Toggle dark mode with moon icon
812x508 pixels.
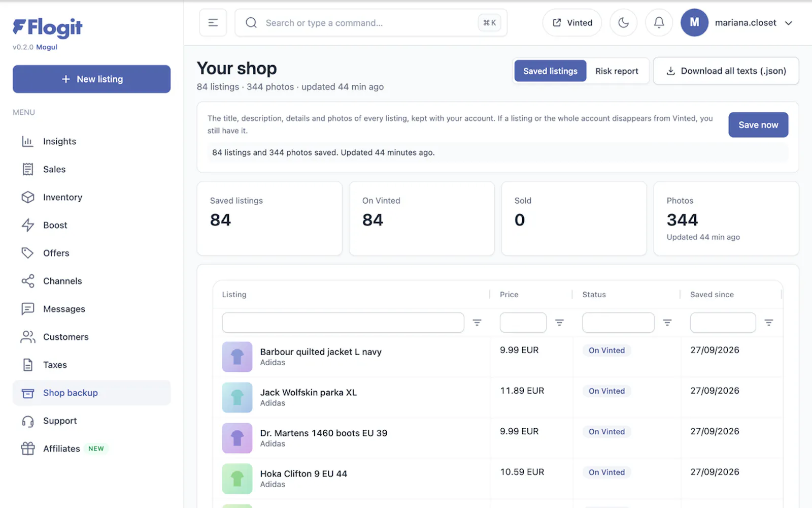pos(623,23)
